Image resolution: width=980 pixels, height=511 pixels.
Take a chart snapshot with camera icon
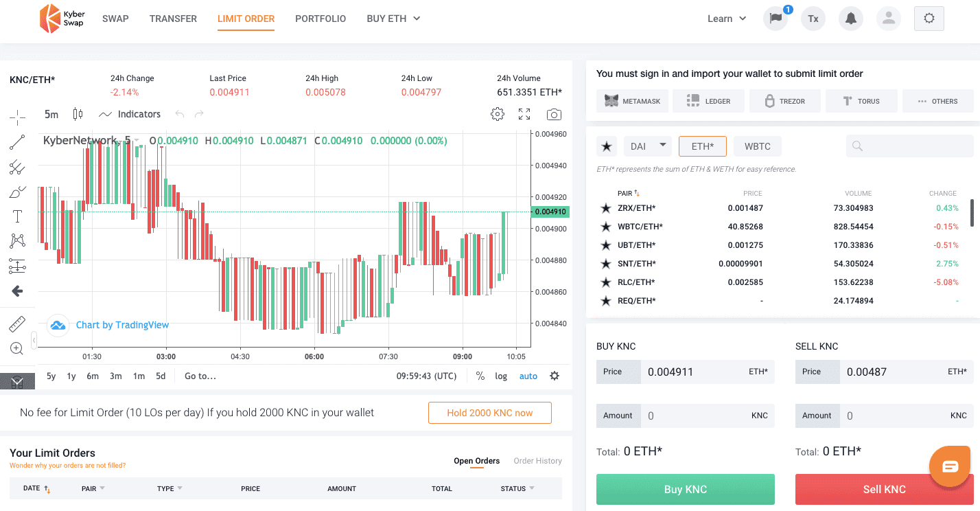554,114
